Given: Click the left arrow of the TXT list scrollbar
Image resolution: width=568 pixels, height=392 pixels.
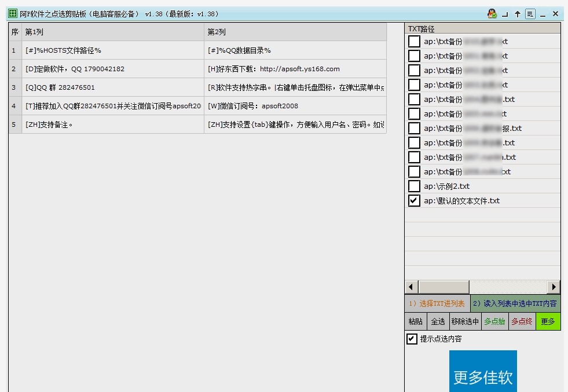Looking at the screenshot, I should (x=411, y=287).
